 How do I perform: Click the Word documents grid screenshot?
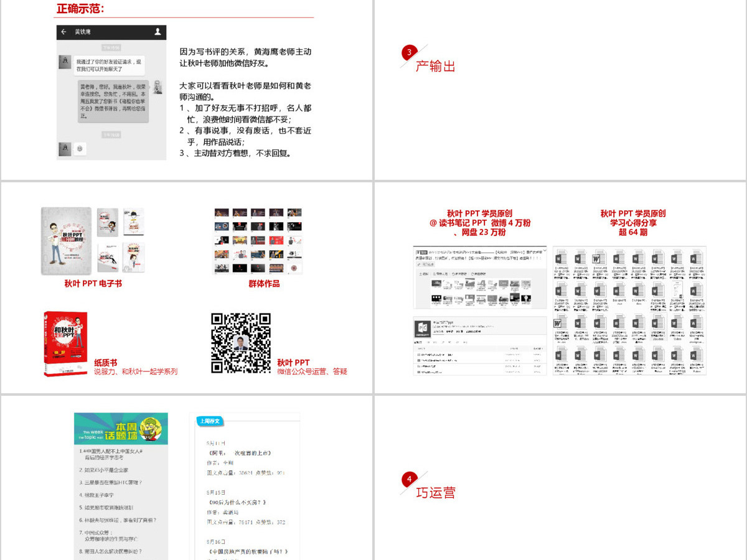click(629, 310)
